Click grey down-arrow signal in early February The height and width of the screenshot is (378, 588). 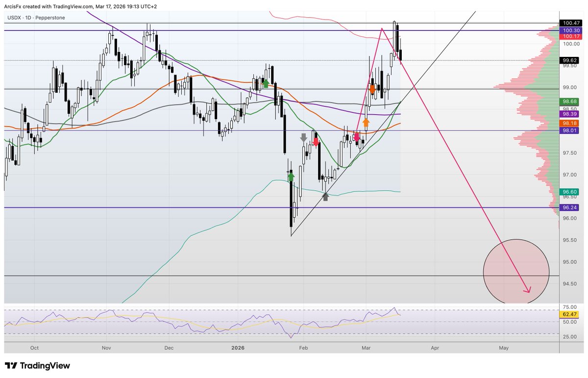pyautogui.click(x=304, y=137)
